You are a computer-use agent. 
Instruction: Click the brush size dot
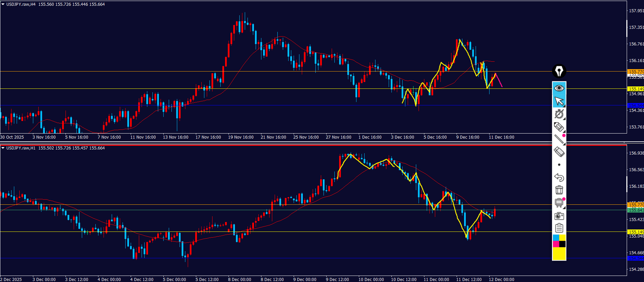pyautogui.click(x=559, y=165)
